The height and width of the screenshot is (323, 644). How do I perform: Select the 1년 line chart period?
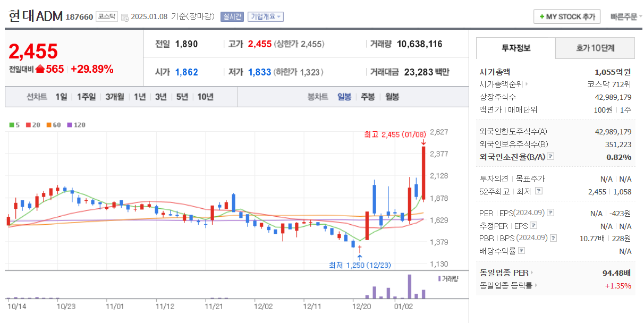click(x=139, y=97)
